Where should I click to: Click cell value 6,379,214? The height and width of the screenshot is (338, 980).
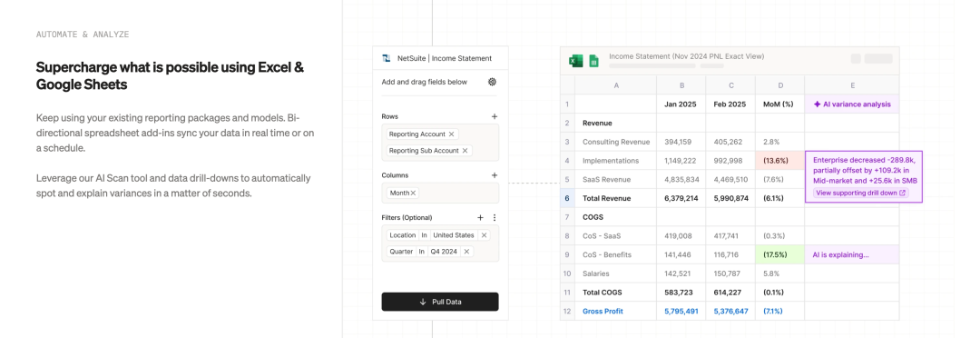[x=681, y=198]
